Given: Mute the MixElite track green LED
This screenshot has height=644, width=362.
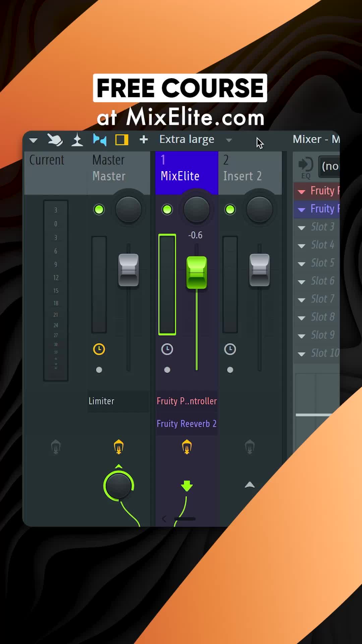Looking at the screenshot, I should 167,210.
